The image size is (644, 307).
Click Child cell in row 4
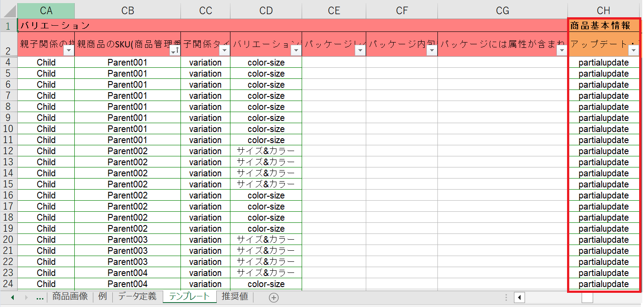pyautogui.click(x=46, y=62)
